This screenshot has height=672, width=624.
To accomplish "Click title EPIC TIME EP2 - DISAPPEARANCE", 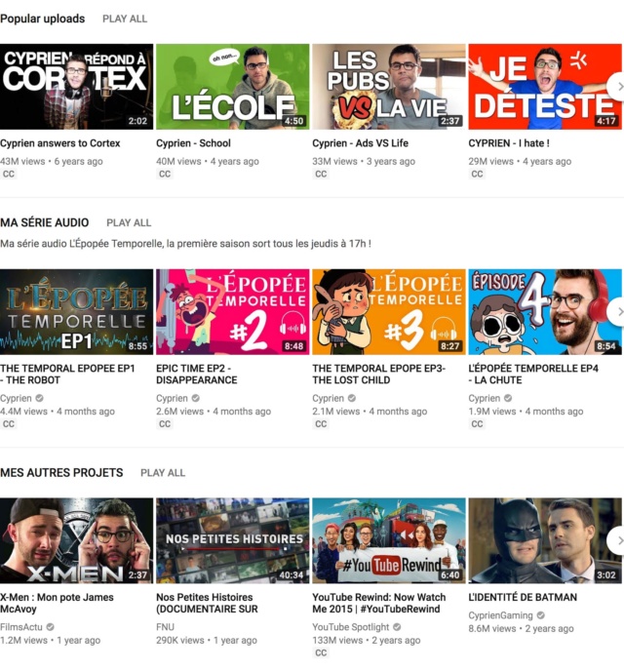I will tap(197, 375).
